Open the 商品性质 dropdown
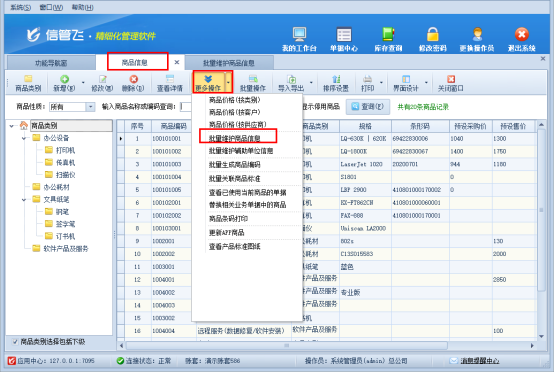Screen dimensions: 554x373 (x=90, y=107)
